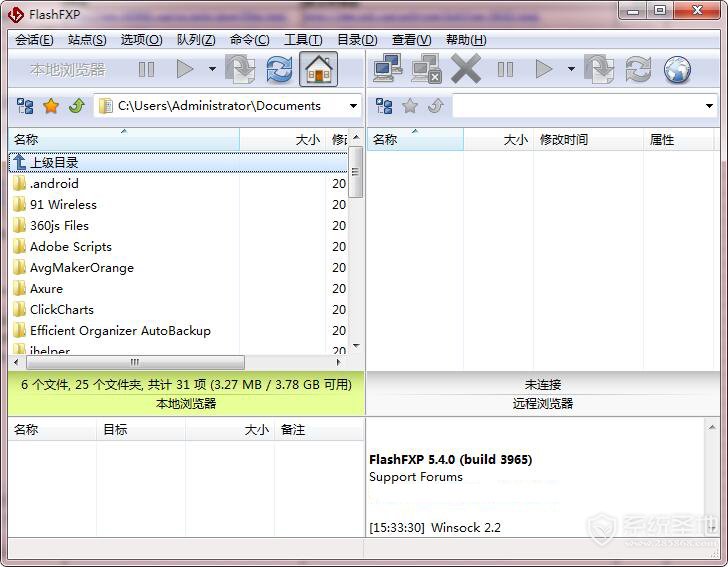Select the 91 Wireless folder
Viewport: 728px width, 567px height.
178,204
